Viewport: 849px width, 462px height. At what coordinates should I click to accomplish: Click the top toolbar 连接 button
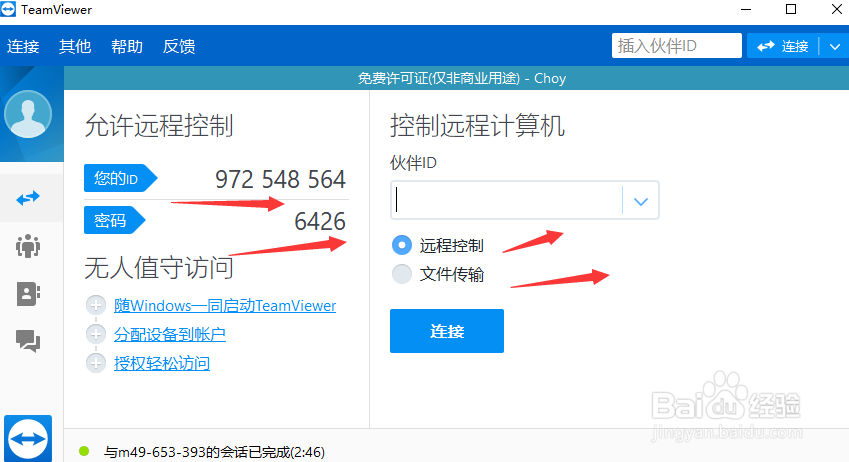click(x=783, y=47)
